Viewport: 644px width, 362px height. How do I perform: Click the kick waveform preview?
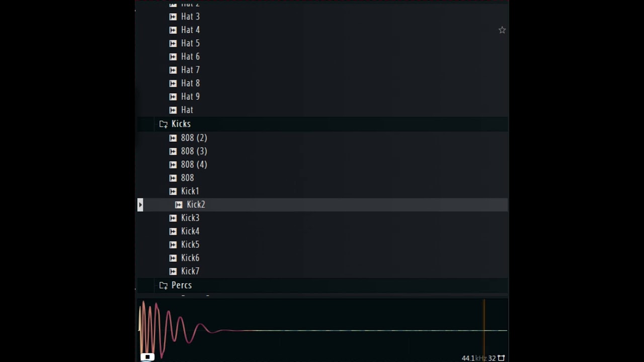pos(323,329)
